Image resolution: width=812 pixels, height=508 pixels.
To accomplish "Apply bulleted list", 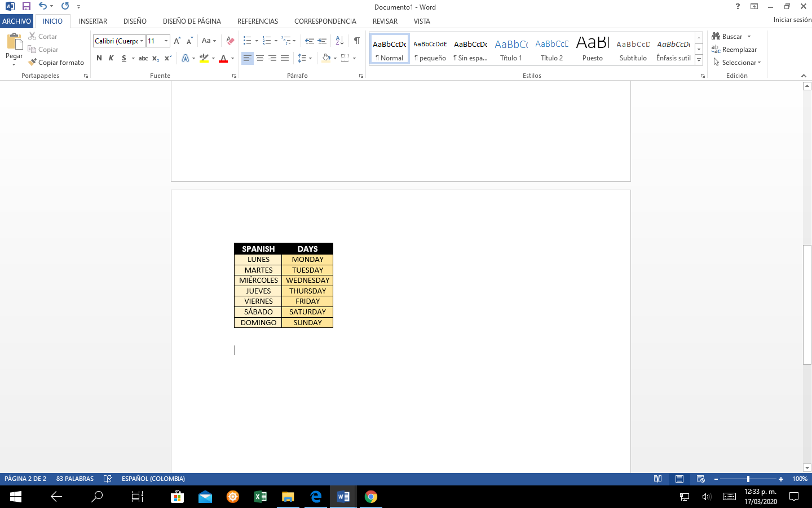I will point(247,41).
